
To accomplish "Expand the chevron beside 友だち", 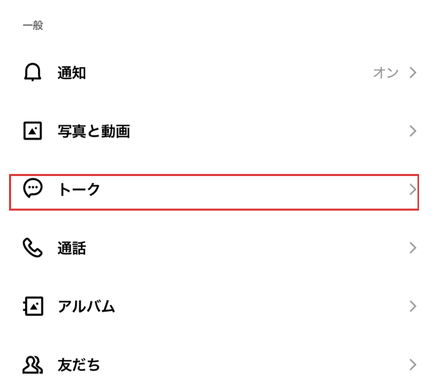I will pyautogui.click(x=413, y=365).
